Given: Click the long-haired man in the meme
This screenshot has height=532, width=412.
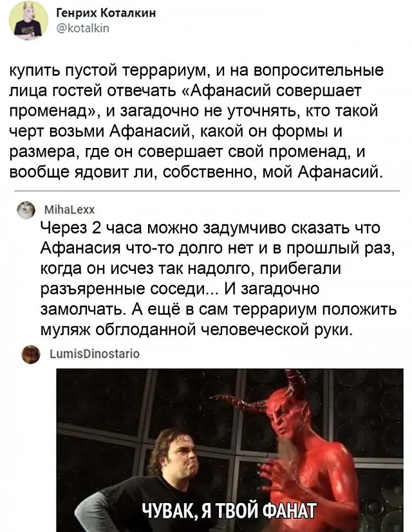Looking at the screenshot, I should click(x=163, y=482).
